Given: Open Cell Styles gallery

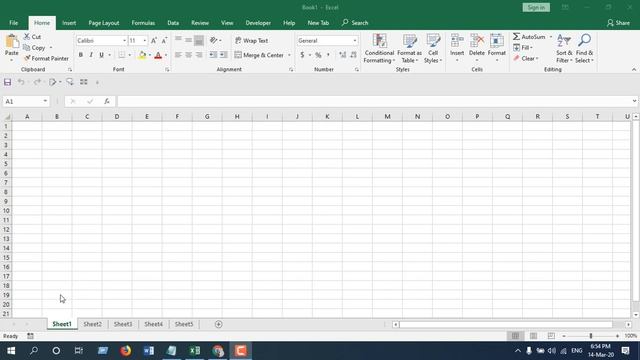Looking at the screenshot, I should click(433, 49).
